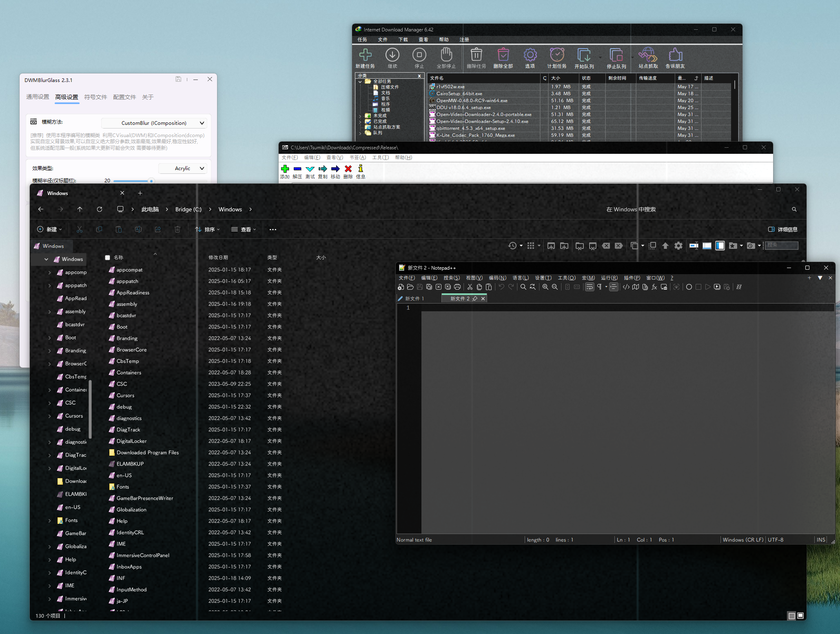Click the red 删除 icon in 7-Zip

[x=348, y=168]
